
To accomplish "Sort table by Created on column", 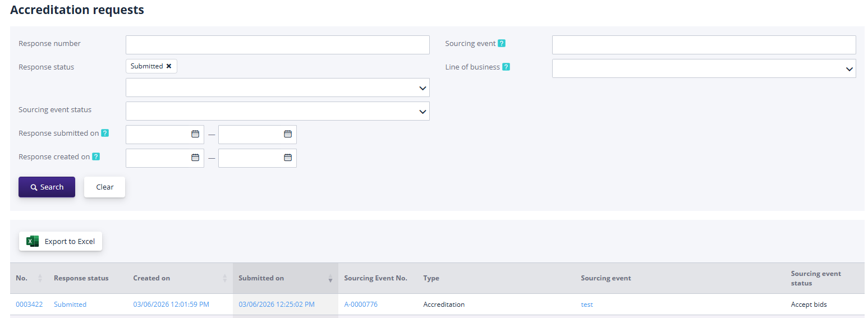I will click(224, 278).
